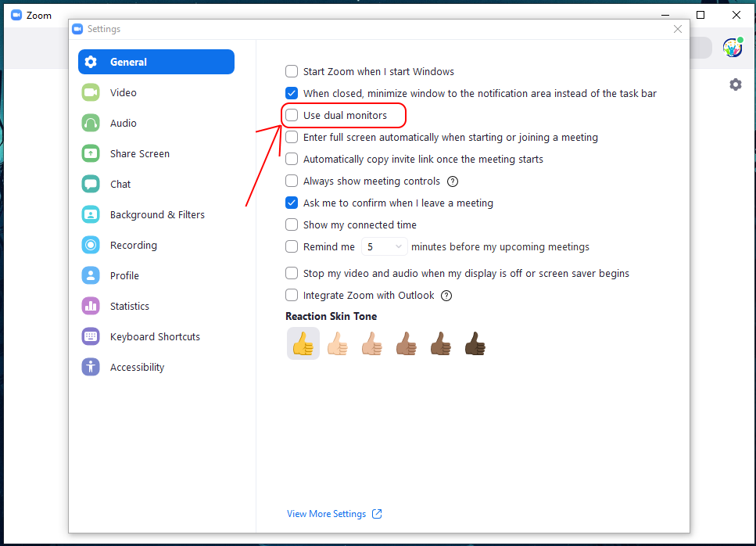This screenshot has width=756, height=546.
Task: Enable Use dual monitors checkbox
Action: (292, 115)
